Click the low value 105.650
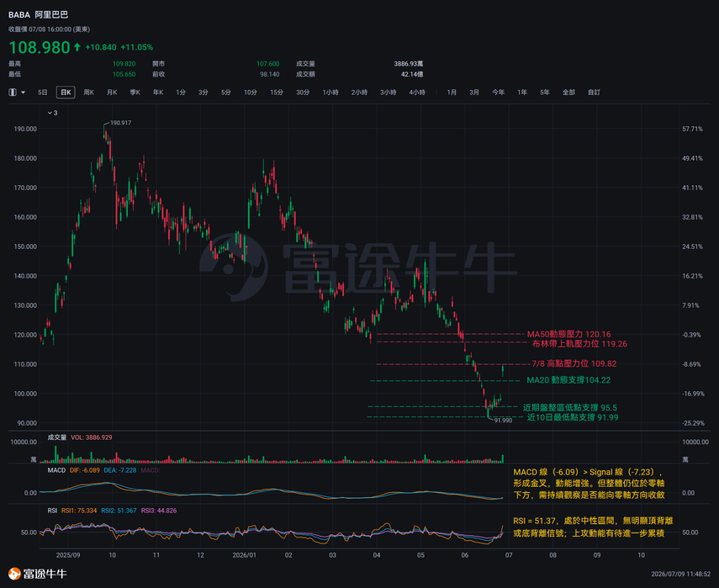 pos(124,74)
